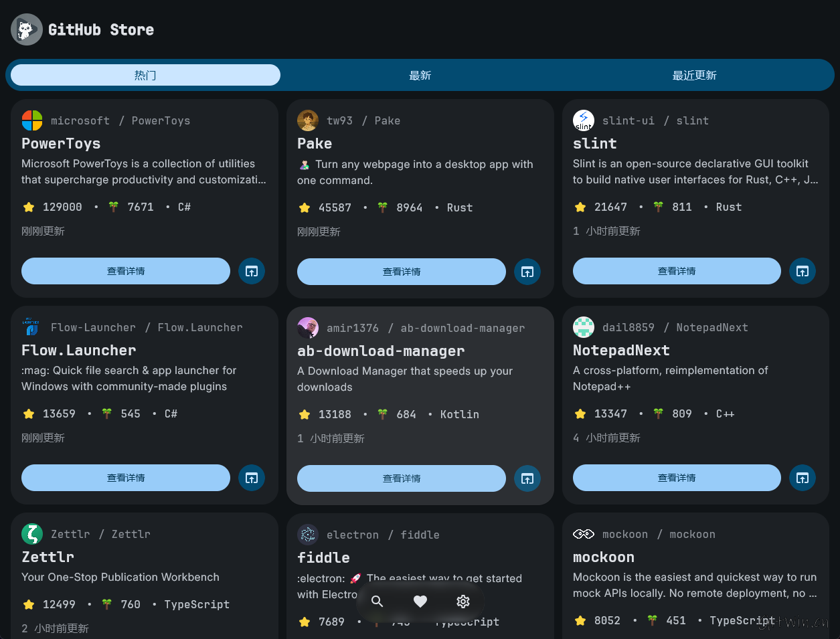View details for ab-download-manager
The width and height of the screenshot is (840, 639).
(x=402, y=478)
